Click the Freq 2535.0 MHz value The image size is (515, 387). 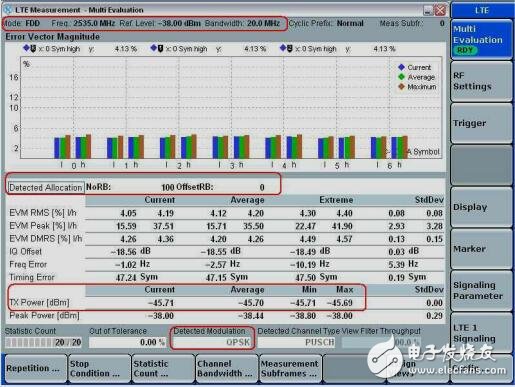[94, 23]
